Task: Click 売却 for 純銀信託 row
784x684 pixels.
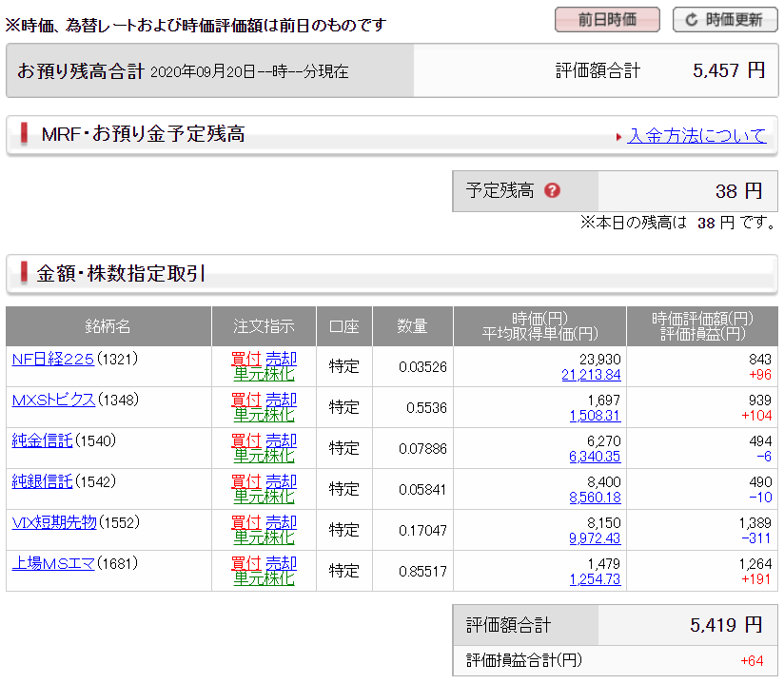Action: coord(281,481)
